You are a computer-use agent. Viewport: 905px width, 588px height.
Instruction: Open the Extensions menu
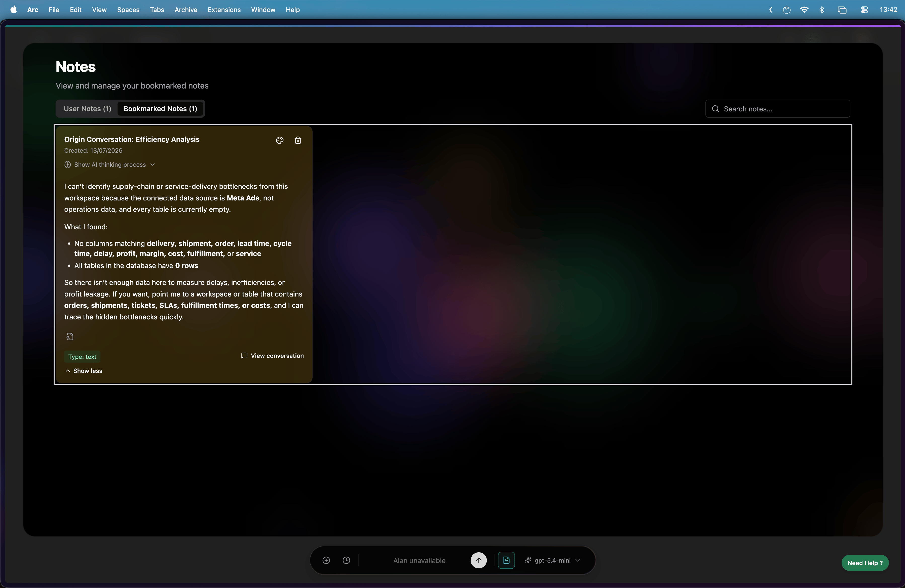pyautogui.click(x=224, y=10)
